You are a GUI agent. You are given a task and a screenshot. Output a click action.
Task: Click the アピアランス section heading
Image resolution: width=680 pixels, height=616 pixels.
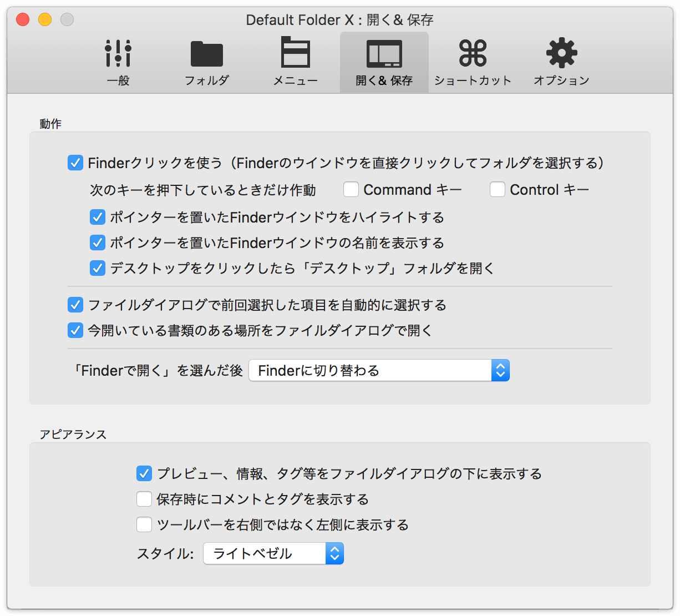coord(73,435)
